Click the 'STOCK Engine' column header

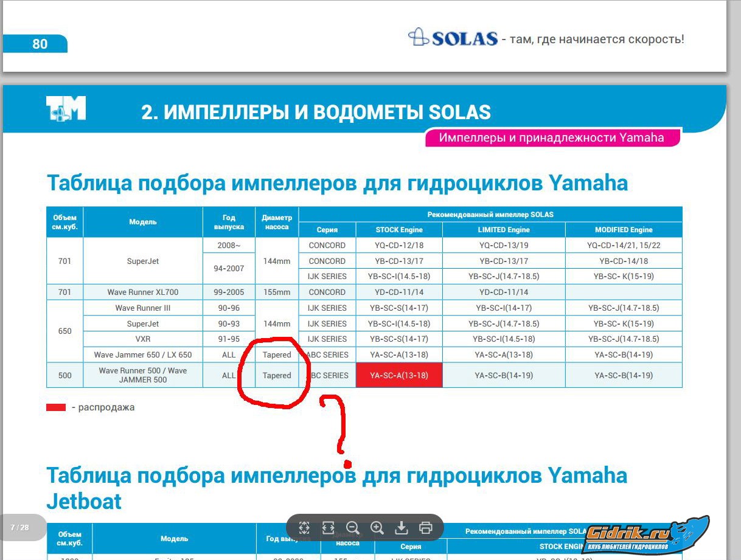(399, 230)
